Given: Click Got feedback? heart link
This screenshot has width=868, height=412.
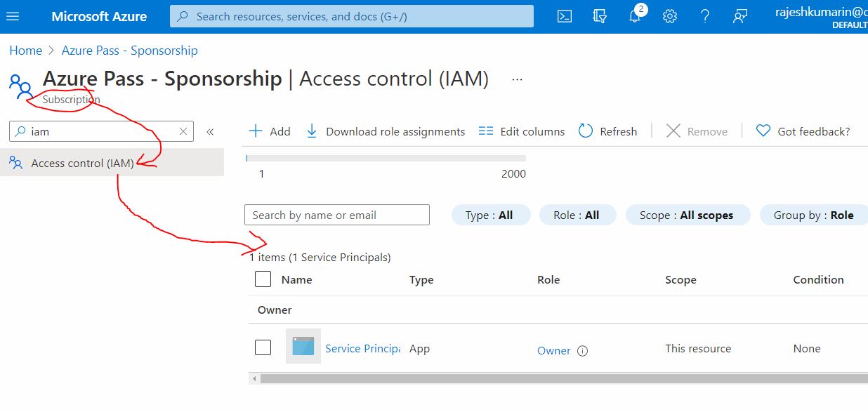Looking at the screenshot, I should pyautogui.click(x=803, y=131).
